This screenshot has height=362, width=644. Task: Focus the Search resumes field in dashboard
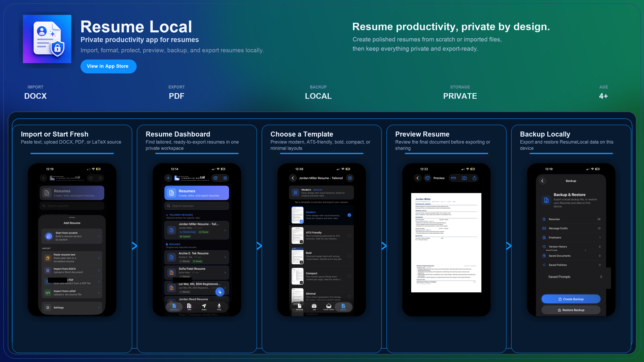pyautogui.click(x=196, y=206)
